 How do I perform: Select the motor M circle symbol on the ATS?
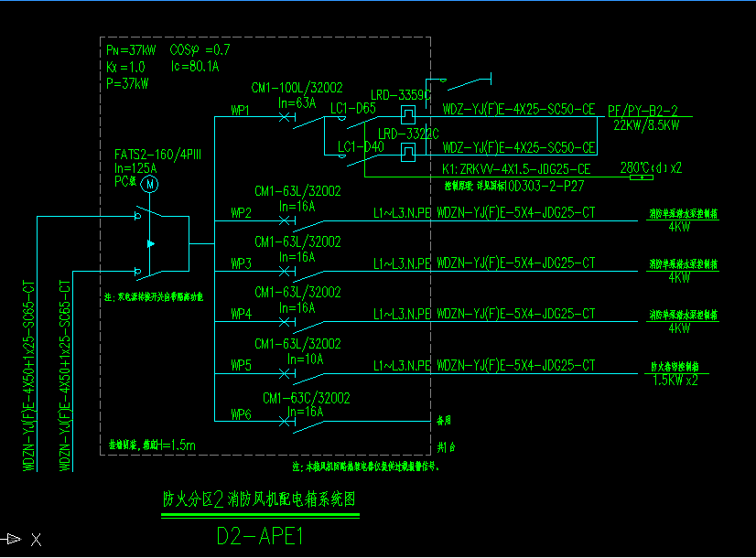[149, 184]
